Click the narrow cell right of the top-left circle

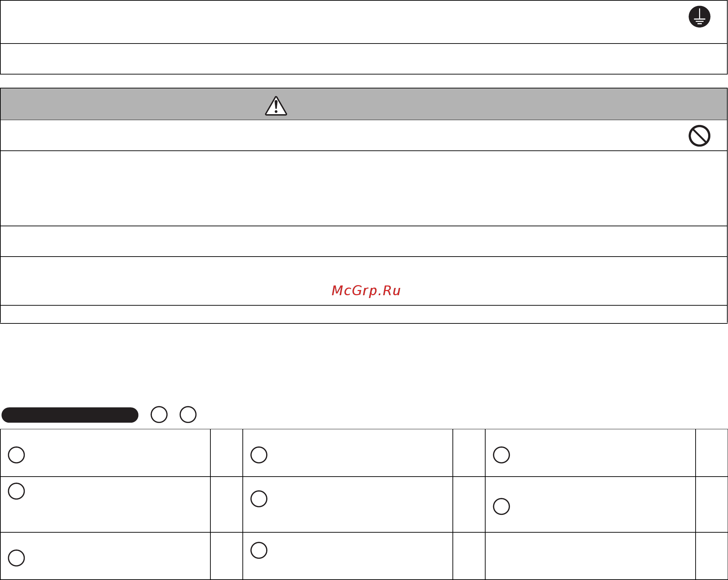pos(226,453)
